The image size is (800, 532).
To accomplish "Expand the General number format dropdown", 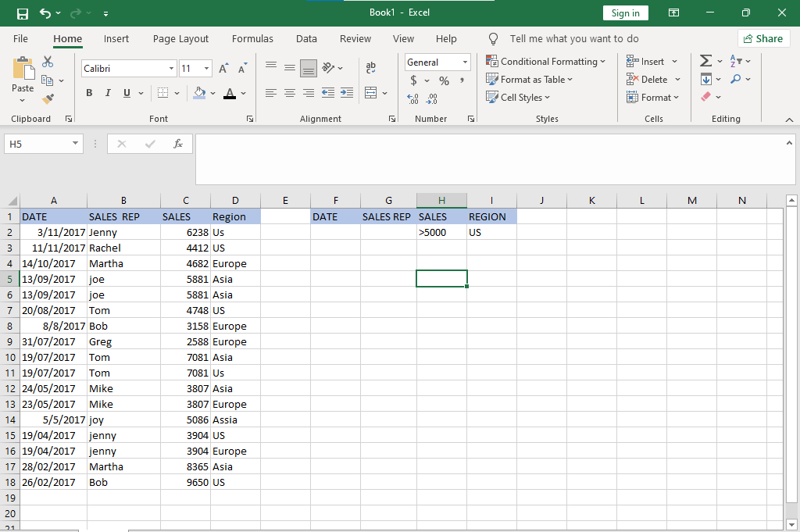I will 465,62.
